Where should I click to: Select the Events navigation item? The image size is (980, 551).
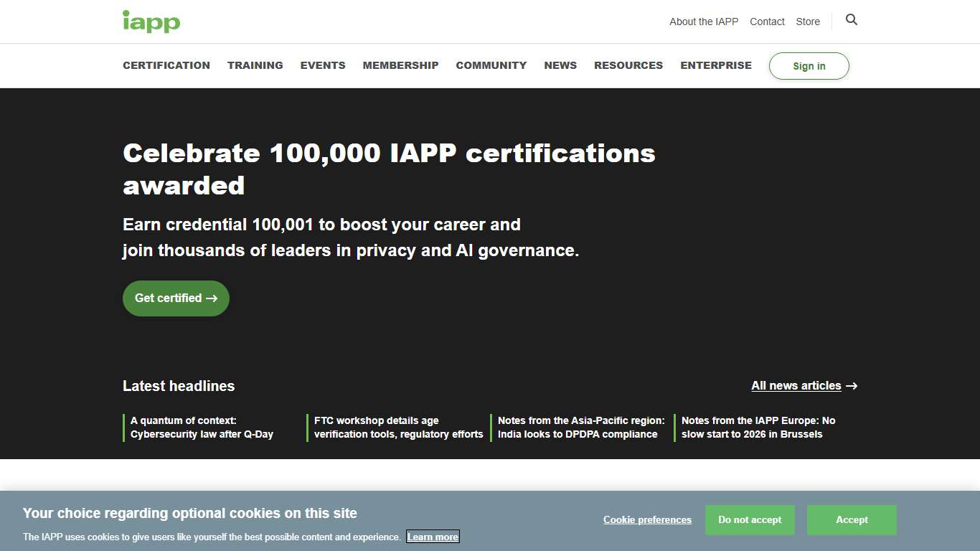point(322,65)
